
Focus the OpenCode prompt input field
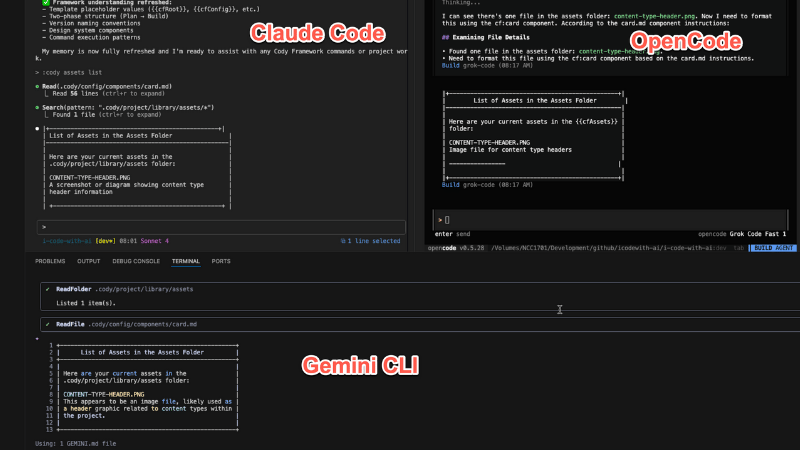[x=600, y=218]
